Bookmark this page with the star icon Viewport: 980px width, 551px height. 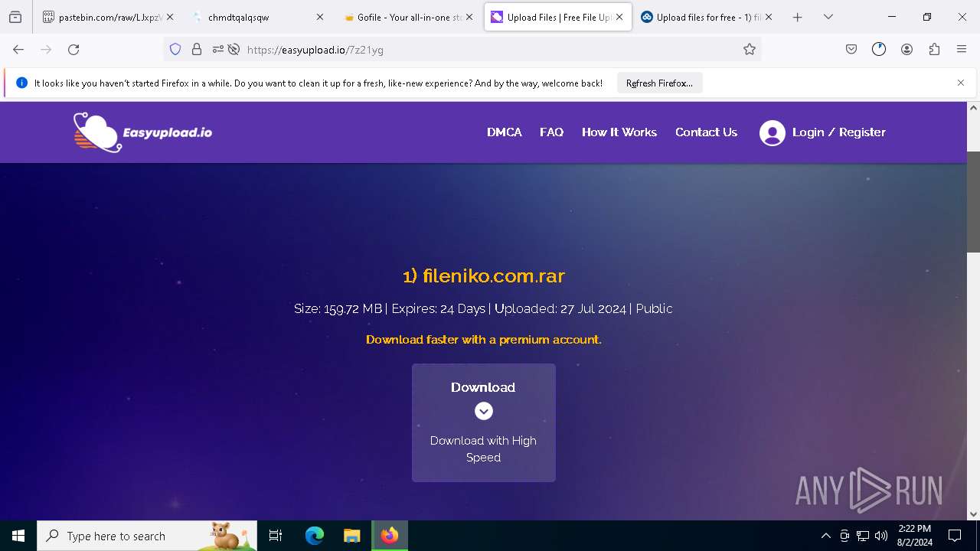click(750, 50)
